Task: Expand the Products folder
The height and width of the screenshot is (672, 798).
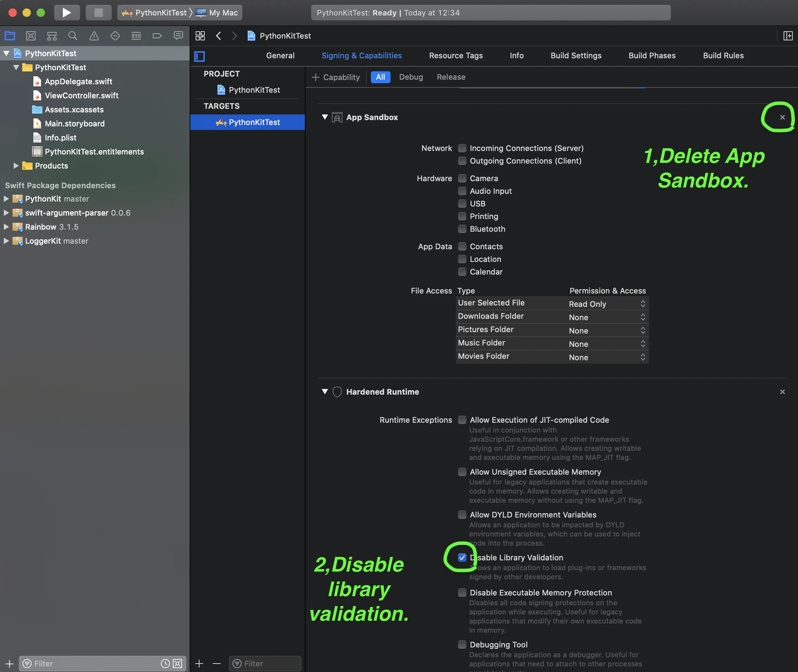Action: (x=16, y=166)
